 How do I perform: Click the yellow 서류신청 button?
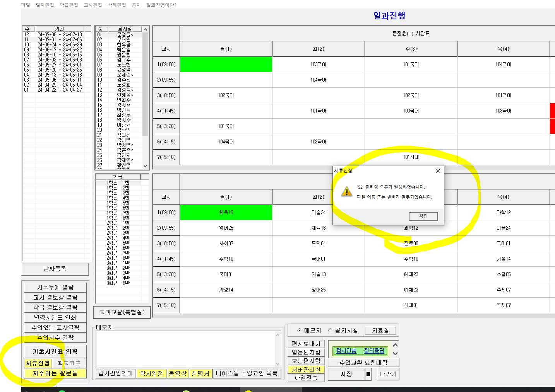click(38, 363)
